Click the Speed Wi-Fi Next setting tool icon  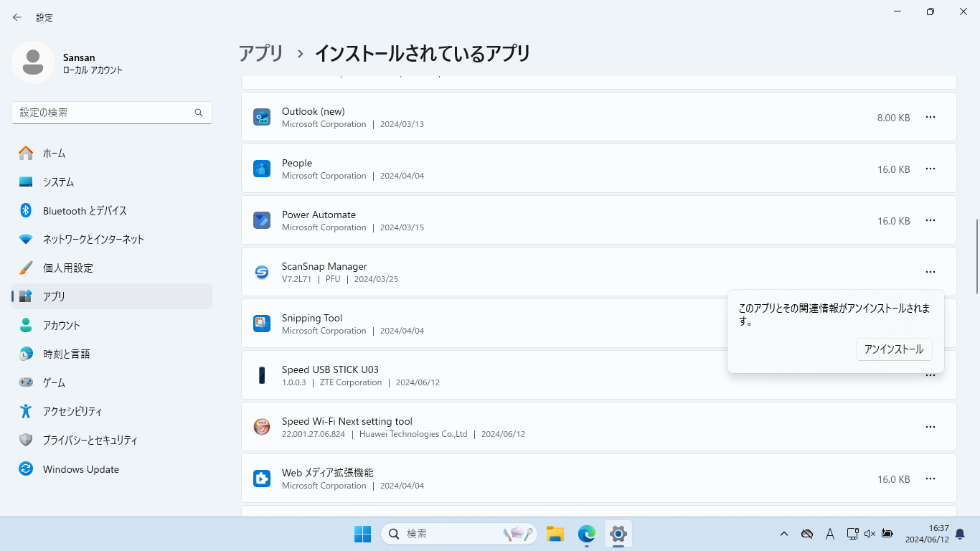pyautogui.click(x=262, y=427)
